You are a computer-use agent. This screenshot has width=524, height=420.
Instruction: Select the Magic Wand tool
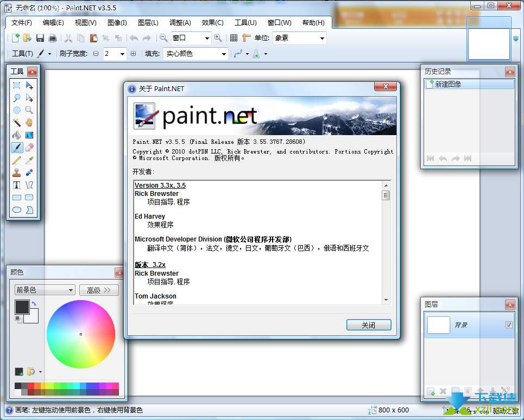coord(17,123)
